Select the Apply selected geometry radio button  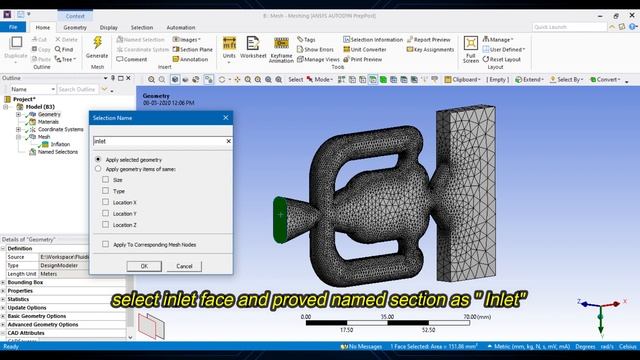click(98, 159)
